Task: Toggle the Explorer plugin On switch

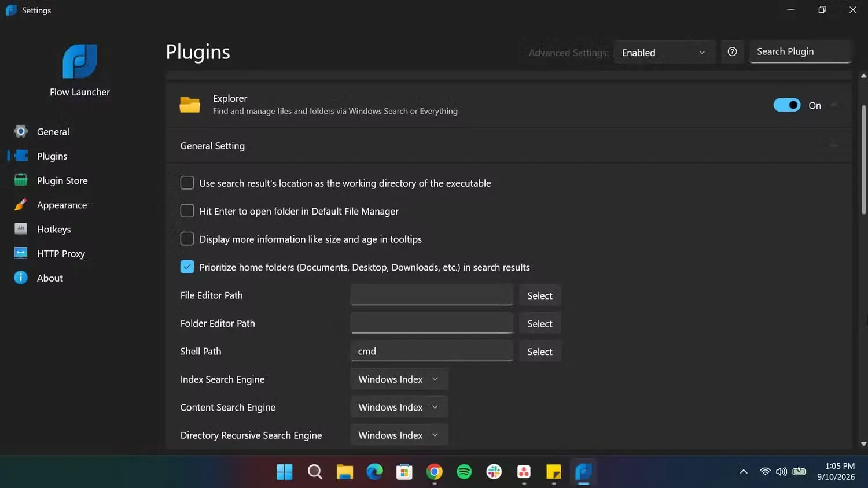Action: (x=787, y=105)
